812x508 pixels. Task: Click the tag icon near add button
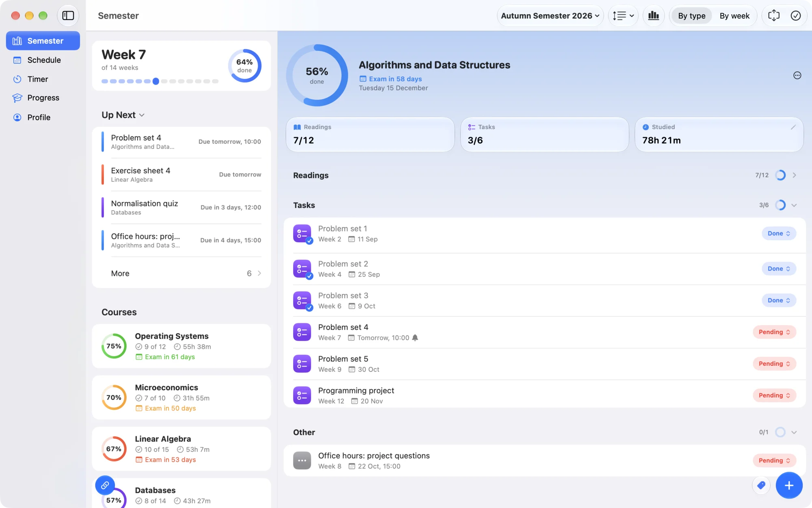(761, 485)
